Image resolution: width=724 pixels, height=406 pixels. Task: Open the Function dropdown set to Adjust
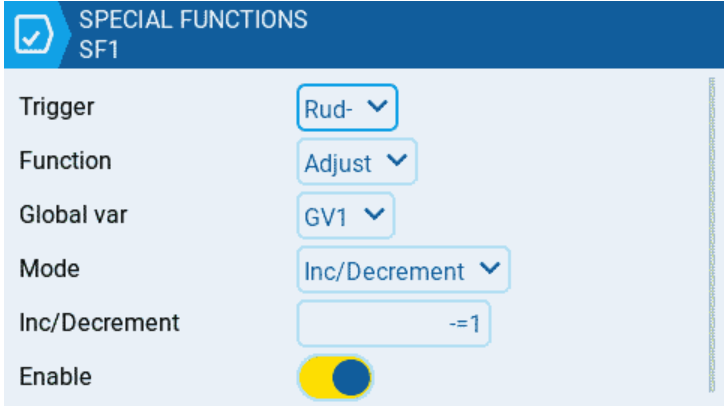[357, 161]
